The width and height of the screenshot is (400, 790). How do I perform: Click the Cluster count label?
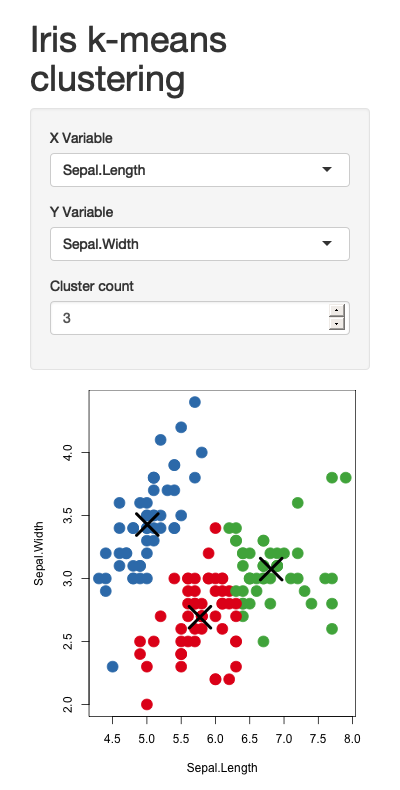point(92,286)
